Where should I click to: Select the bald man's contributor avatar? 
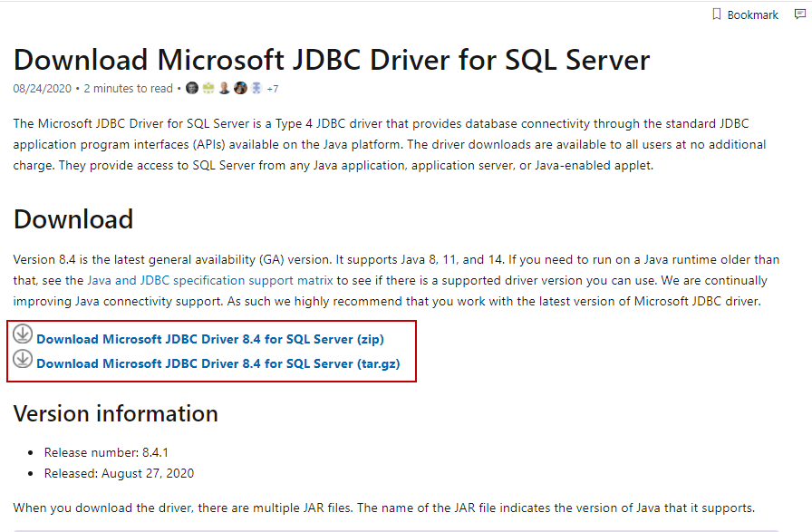(x=224, y=89)
